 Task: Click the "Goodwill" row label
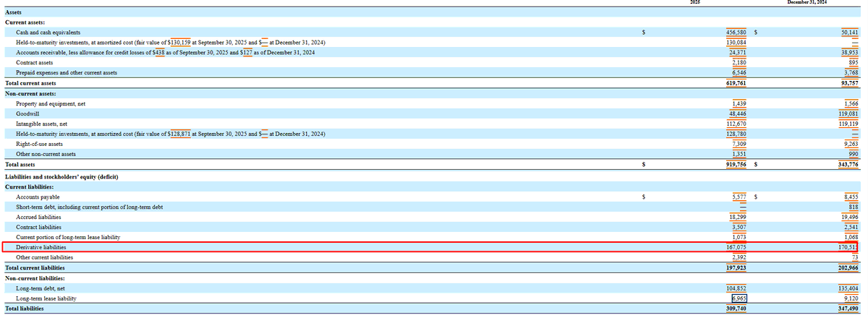27,114
